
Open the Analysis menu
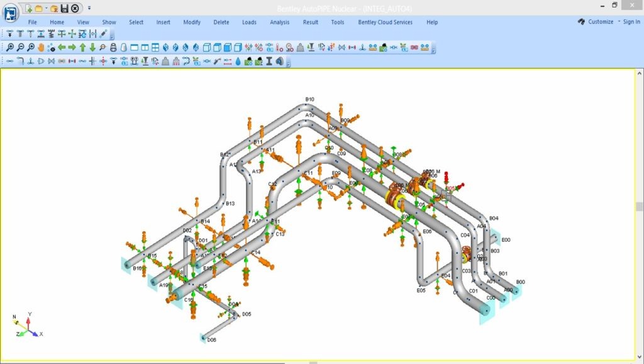[280, 22]
